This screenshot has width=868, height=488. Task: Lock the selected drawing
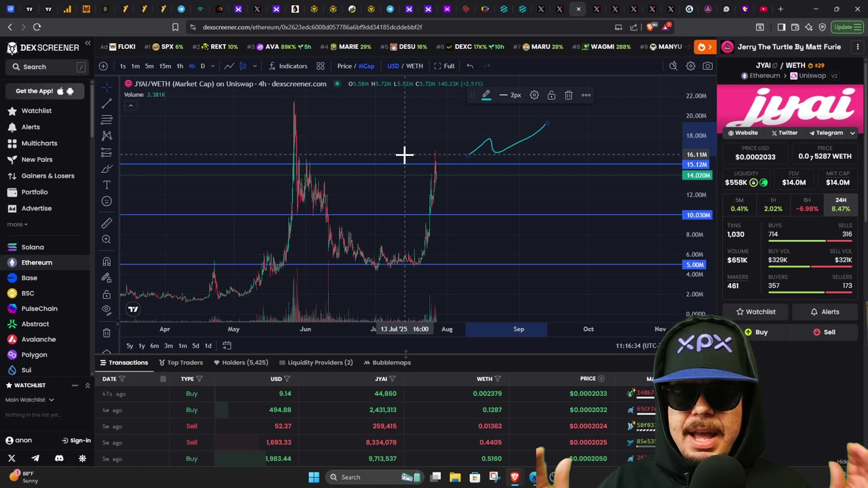point(551,95)
